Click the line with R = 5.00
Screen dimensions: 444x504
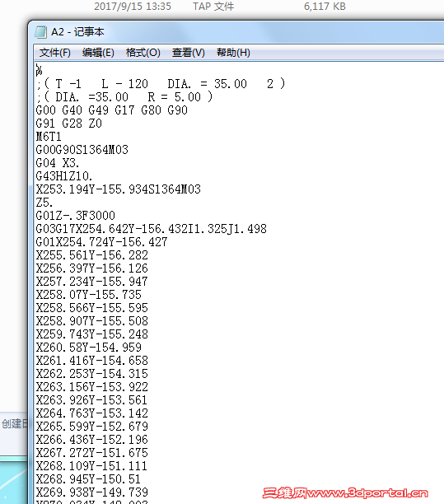tap(124, 96)
